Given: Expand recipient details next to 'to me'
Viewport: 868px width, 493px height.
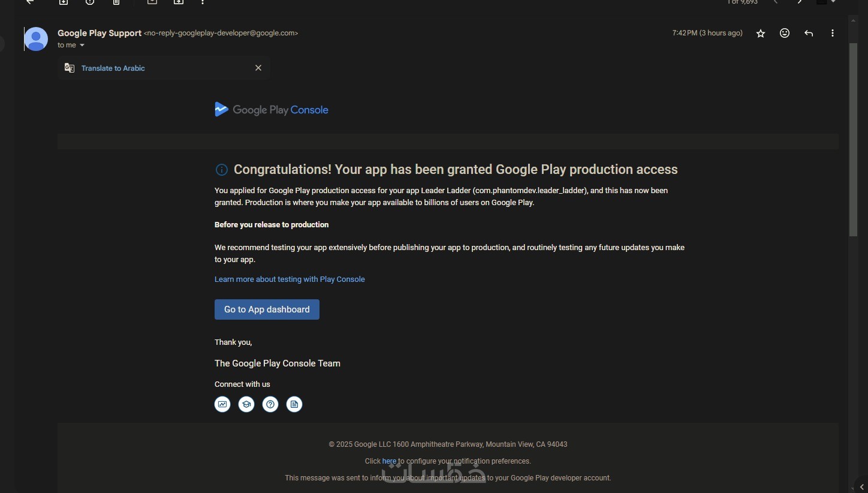Looking at the screenshot, I should pyautogui.click(x=82, y=46).
